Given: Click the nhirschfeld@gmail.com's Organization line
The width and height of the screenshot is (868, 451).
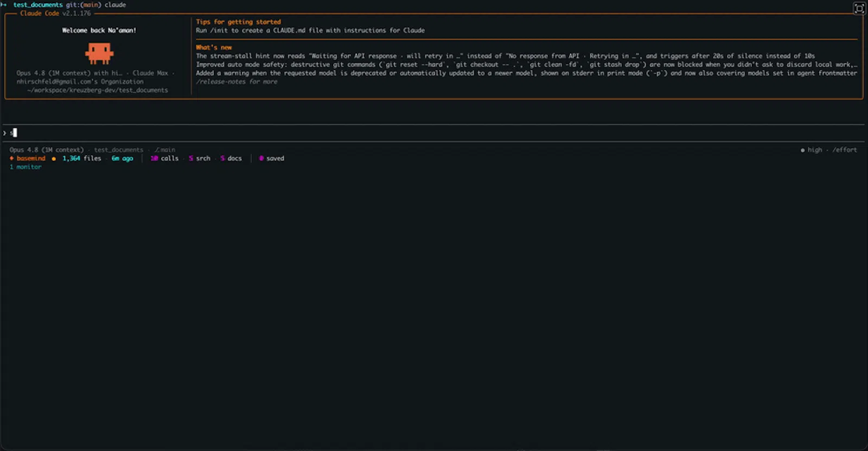Looking at the screenshot, I should [x=80, y=81].
